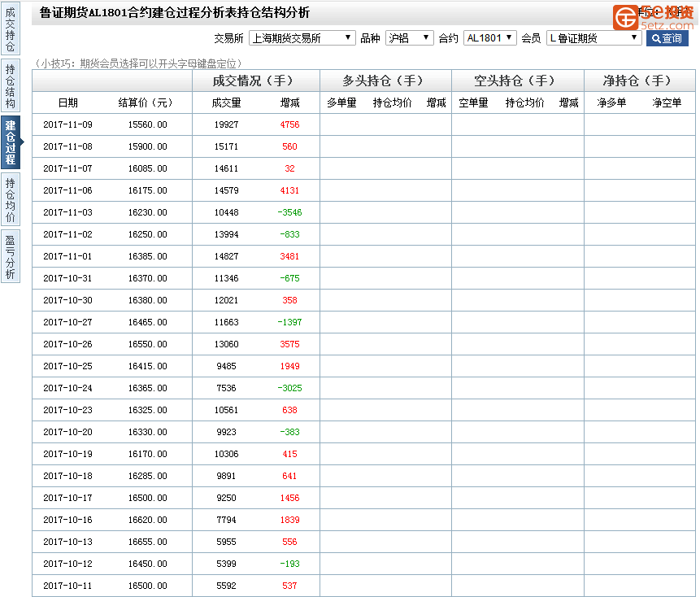Select the date 2017-10-30 cell
The image size is (700, 597).
(x=67, y=300)
